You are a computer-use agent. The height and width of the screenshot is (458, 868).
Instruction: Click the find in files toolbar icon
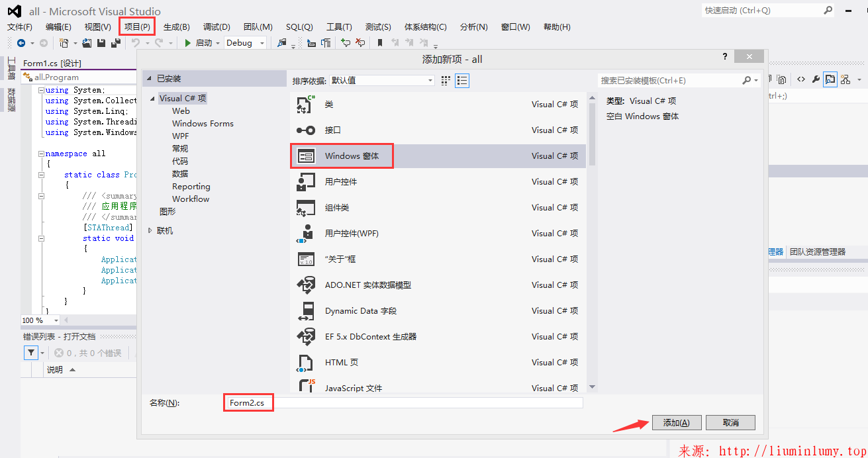coord(281,43)
